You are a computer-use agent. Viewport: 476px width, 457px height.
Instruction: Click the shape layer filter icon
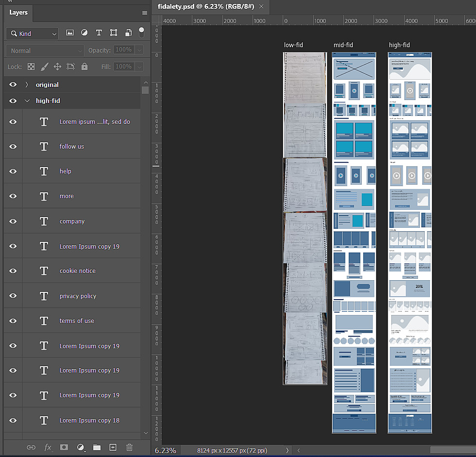point(114,33)
